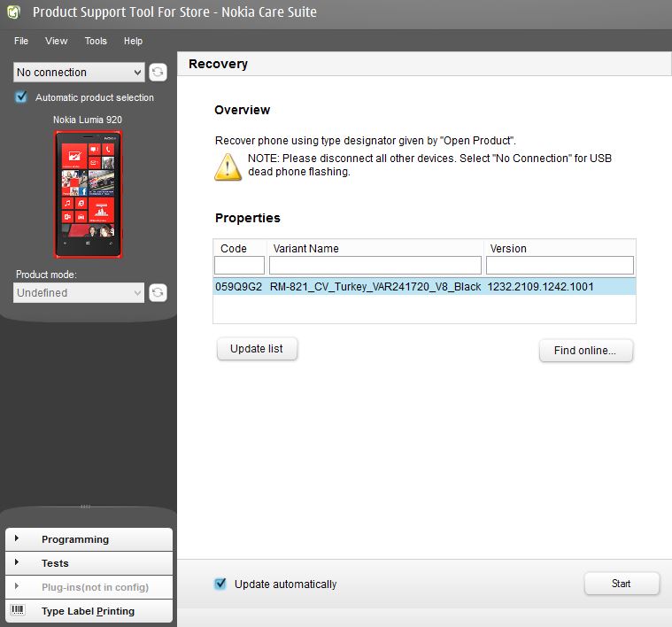Open the View menu
The image size is (672, 627).
click(56, 41)
